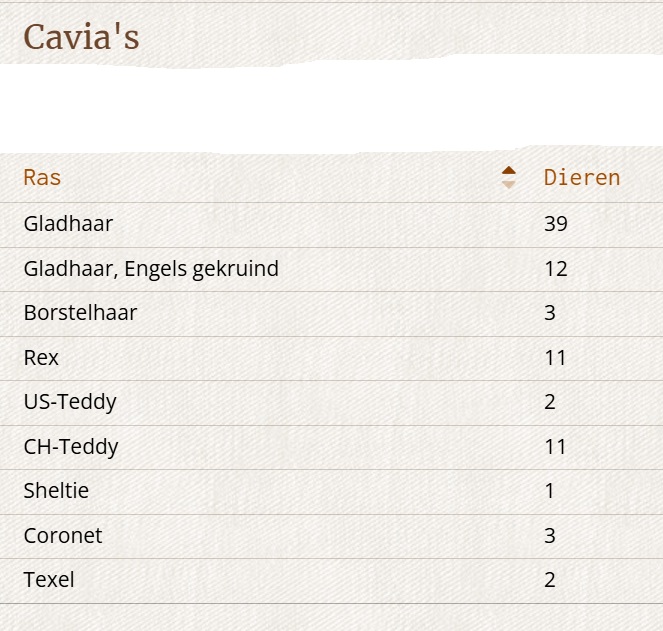
Task: Select the US-Teddy row
Action: pos(332,403)
